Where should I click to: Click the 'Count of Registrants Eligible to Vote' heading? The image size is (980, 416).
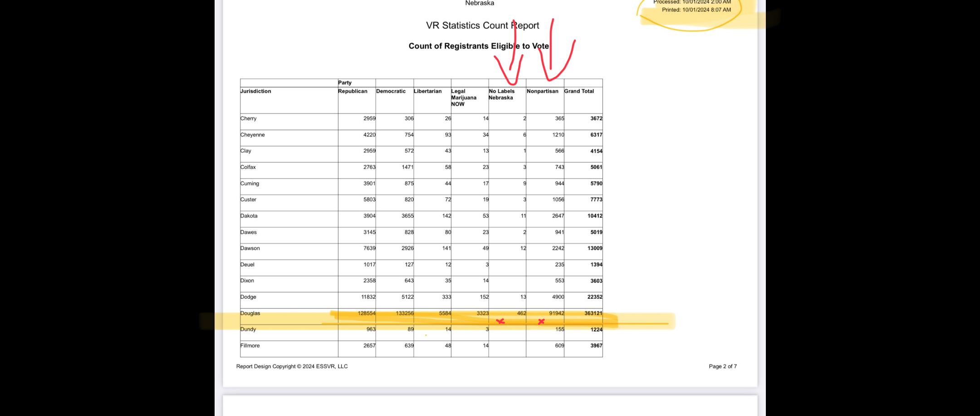(479, 46)
